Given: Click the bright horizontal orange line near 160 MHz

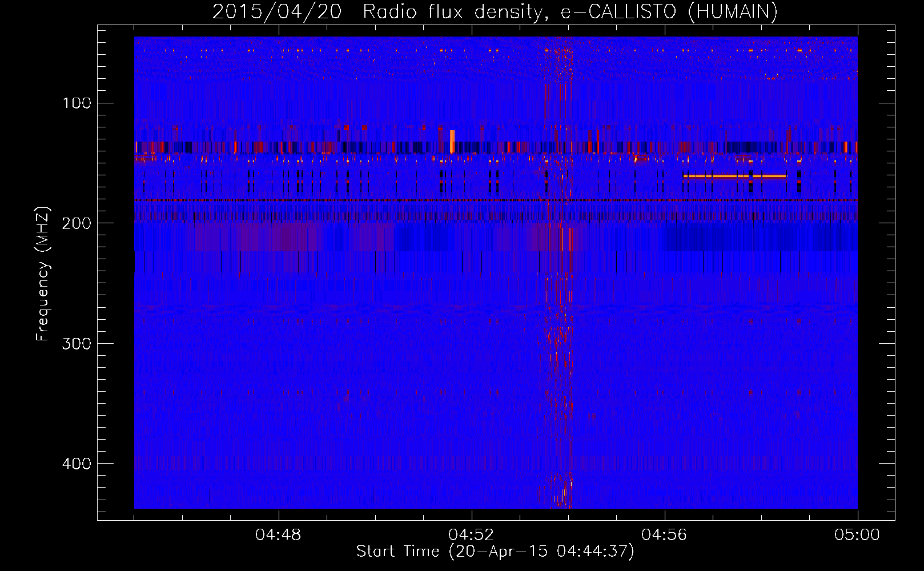Looking at the screenshot, I should click(x=735, y=176).
